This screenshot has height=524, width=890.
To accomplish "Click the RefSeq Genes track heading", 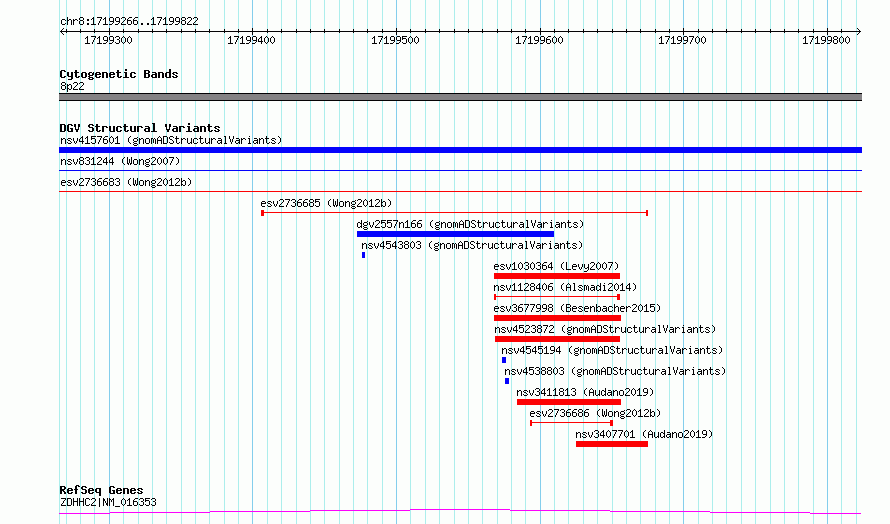I will click(x=101, y=490).
